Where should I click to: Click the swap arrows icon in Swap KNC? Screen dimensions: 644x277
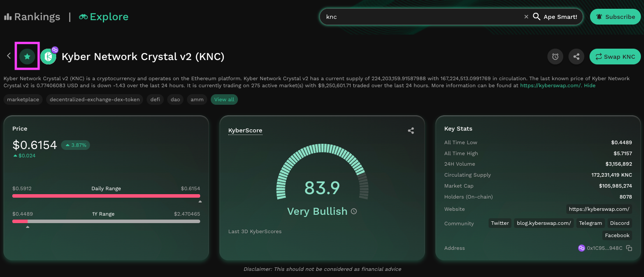pos(598,57)
